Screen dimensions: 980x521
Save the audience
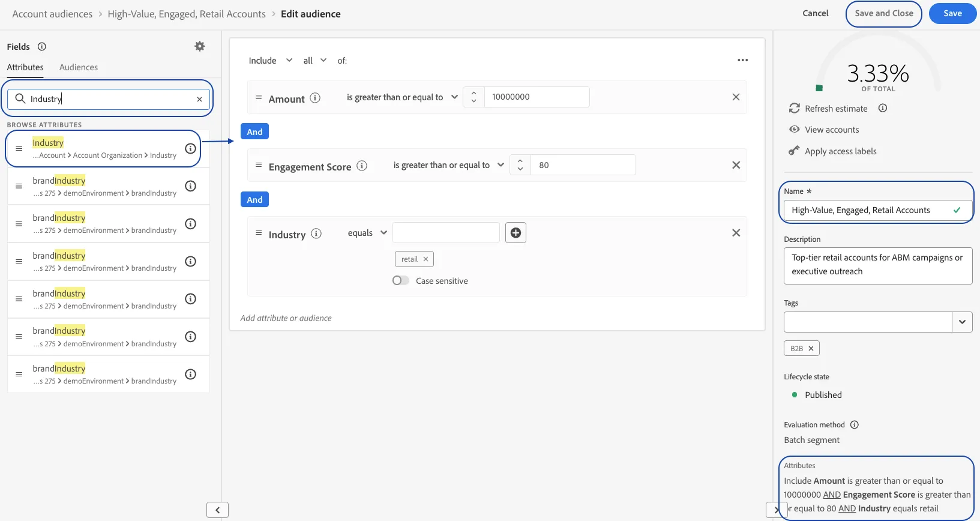point(952,13)
